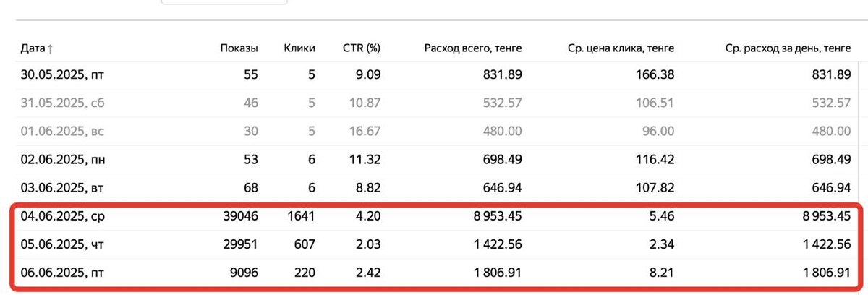
Task: Click the ascending sort arrow beside Дата
Action: [50, 49]
